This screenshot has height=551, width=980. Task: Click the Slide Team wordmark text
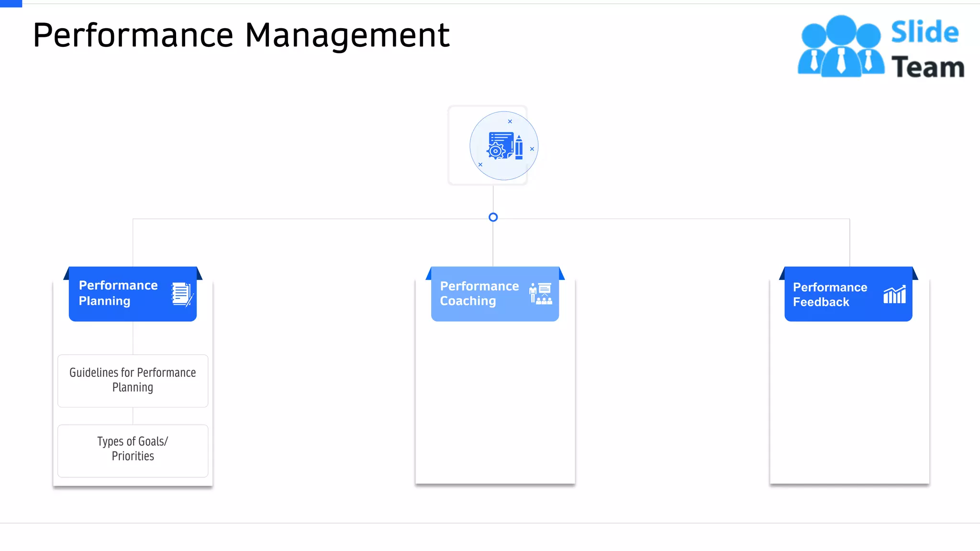point(927,49)
